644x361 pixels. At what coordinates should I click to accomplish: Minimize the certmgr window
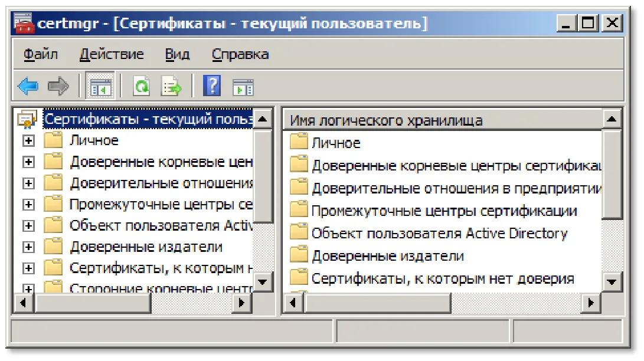coord(567,23)
